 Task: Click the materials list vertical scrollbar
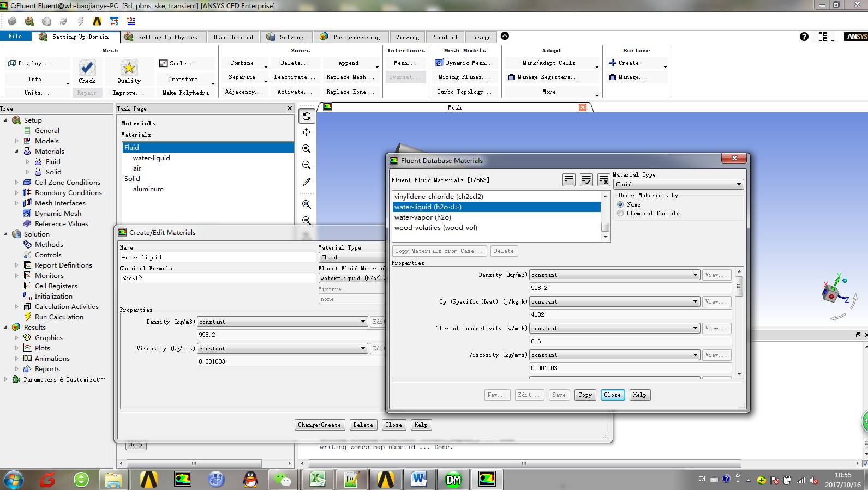coord(605,216)
